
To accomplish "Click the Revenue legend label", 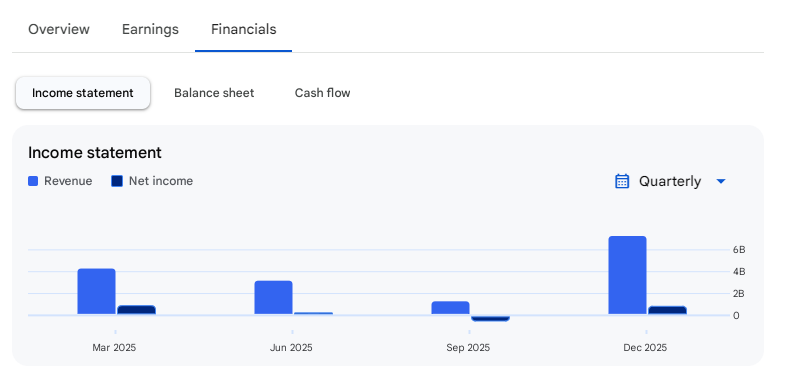I will (x=68, y=181).
